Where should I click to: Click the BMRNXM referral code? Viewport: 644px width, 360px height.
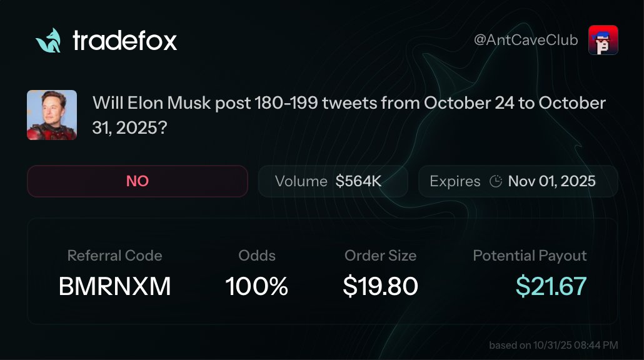click(x=114, y=286)
